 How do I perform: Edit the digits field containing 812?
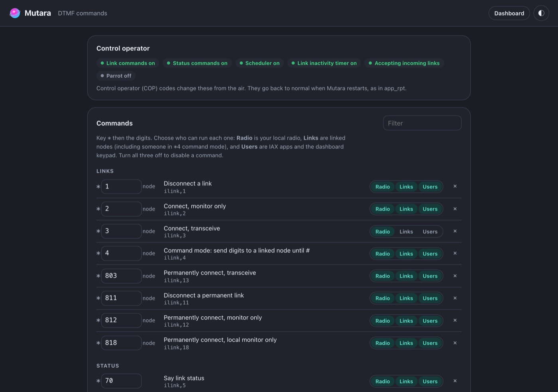121,320
